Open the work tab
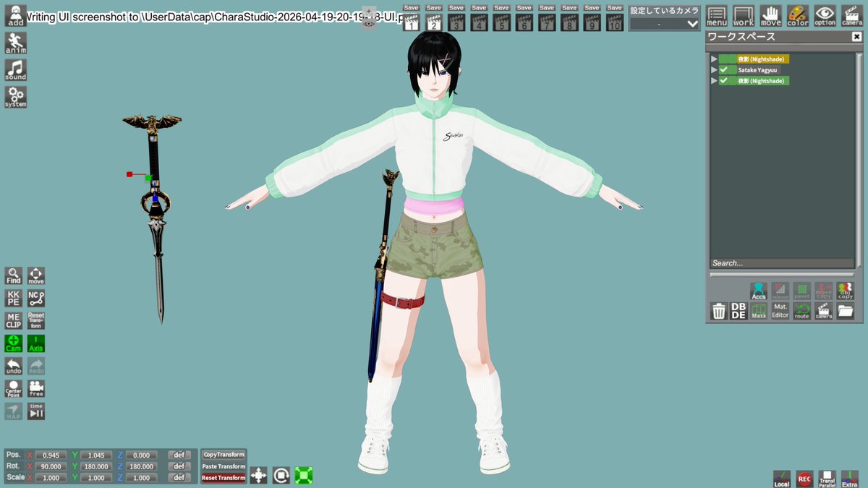The image size is (868, 488). 744,16
